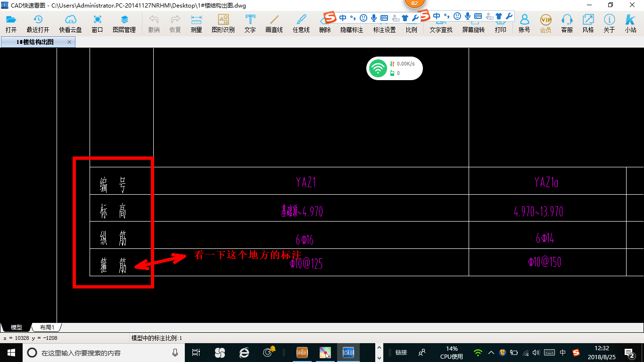
Task: Click the 纵筋 row label
Action: (x=113, y=239)
